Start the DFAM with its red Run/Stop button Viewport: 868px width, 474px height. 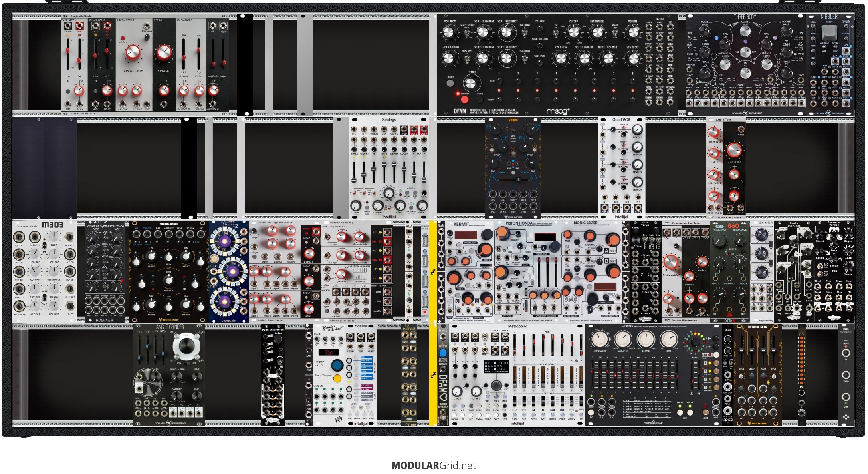pos(464,100)
